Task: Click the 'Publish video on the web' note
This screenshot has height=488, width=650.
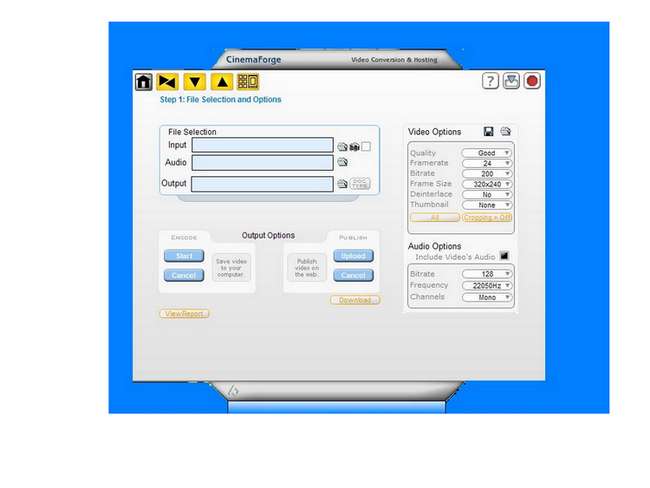Action: (307, 268)
